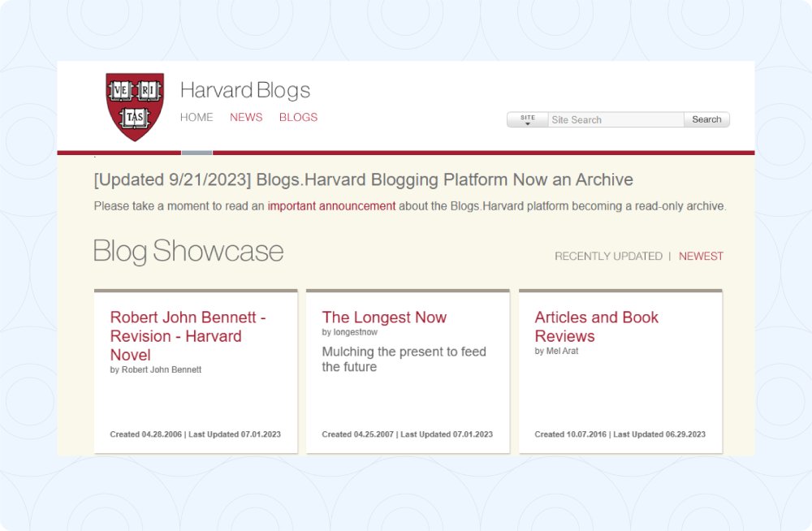Click author name Robert John Bennett

pos(156,369)
